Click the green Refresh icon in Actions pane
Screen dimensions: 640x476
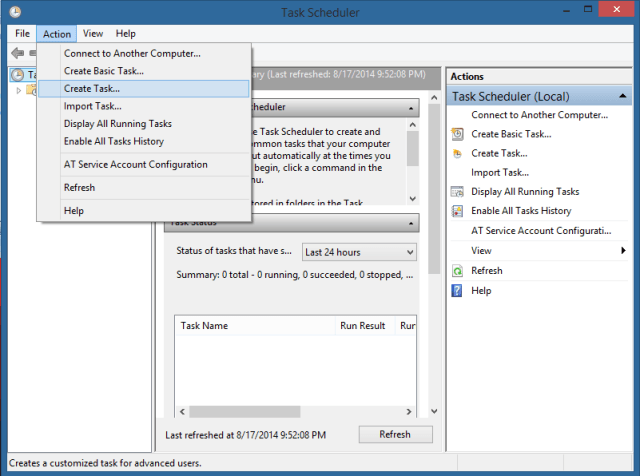[x=458, y=271]
